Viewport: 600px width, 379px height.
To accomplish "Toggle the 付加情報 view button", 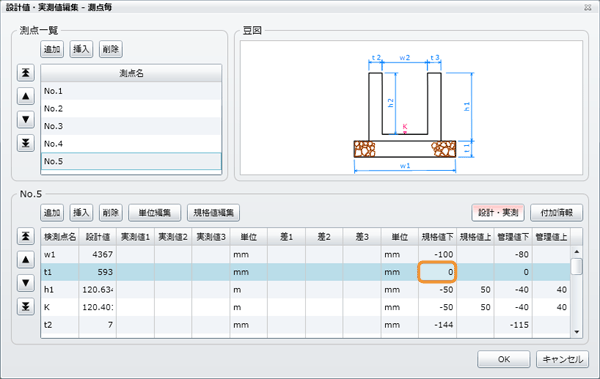I will (x=556, y=212).
